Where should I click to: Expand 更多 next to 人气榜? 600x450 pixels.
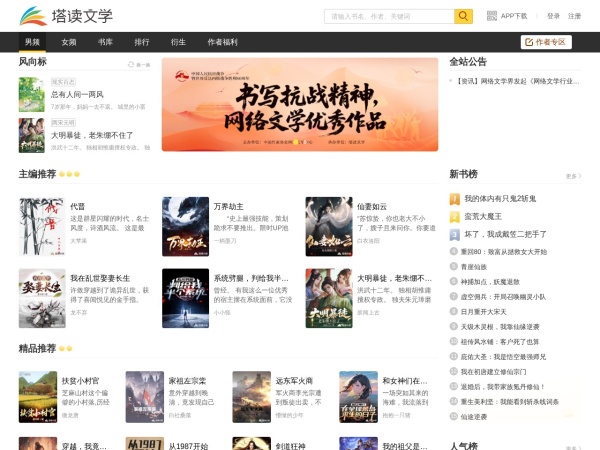pos(572,447)
